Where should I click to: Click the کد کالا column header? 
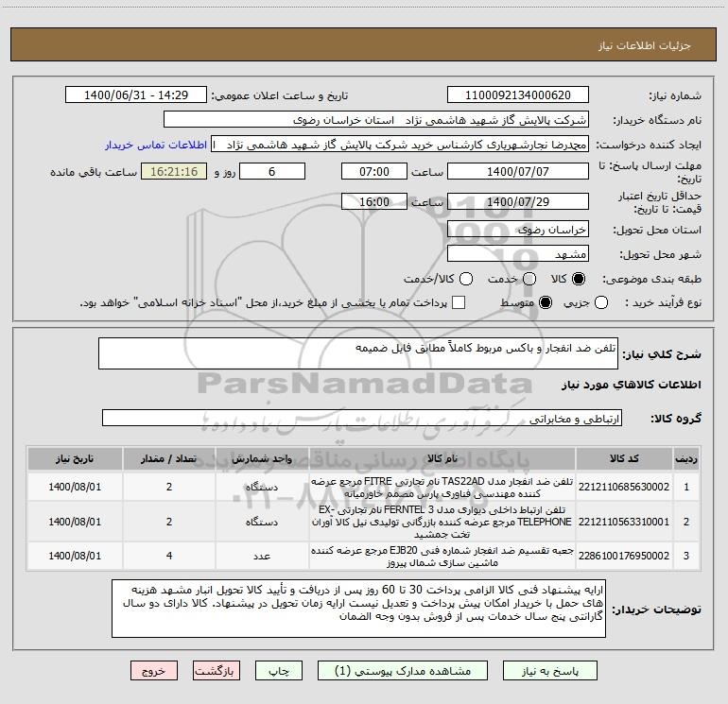624,458
